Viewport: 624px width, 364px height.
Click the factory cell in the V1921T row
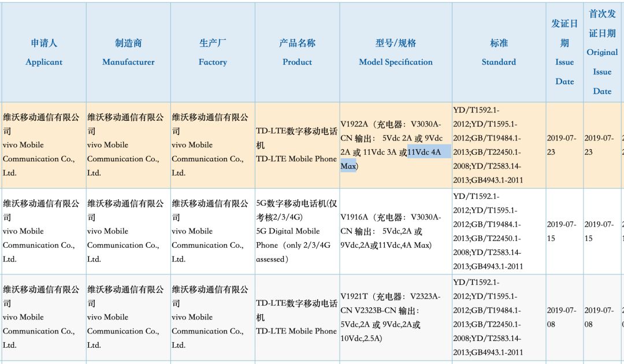point(213,317)
